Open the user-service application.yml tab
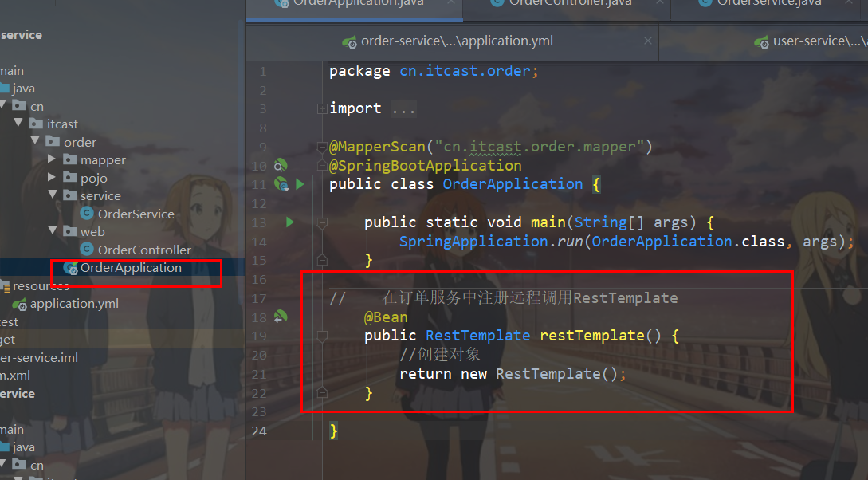868x480 pixels. tap(811, 41)
